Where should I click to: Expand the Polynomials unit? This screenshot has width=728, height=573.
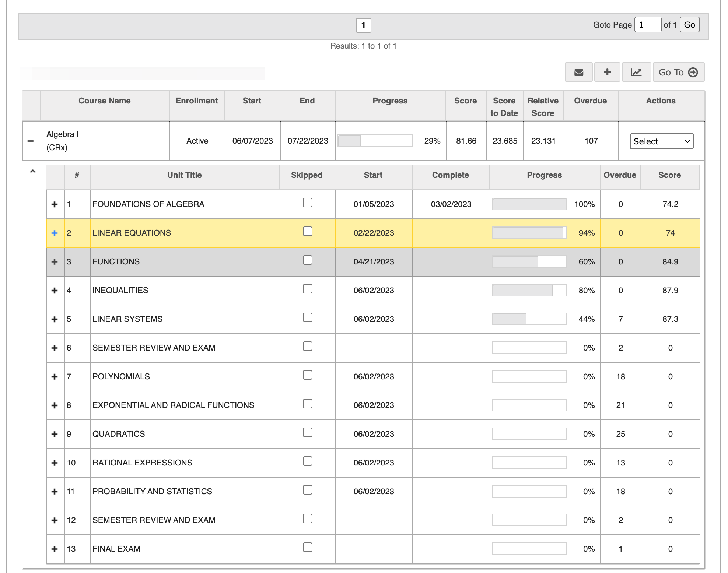click(x=55, y=377)
